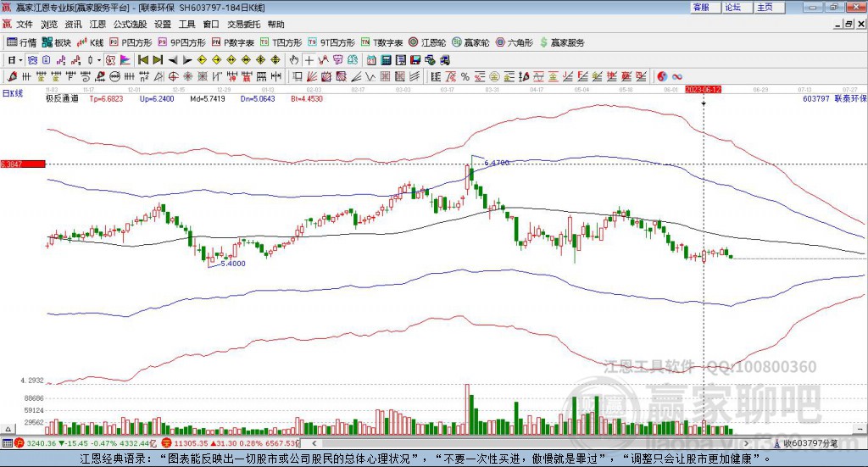Switch to the K线 chart view
Viewport: 868px width, 467px height.
click(x=91, y=42)
